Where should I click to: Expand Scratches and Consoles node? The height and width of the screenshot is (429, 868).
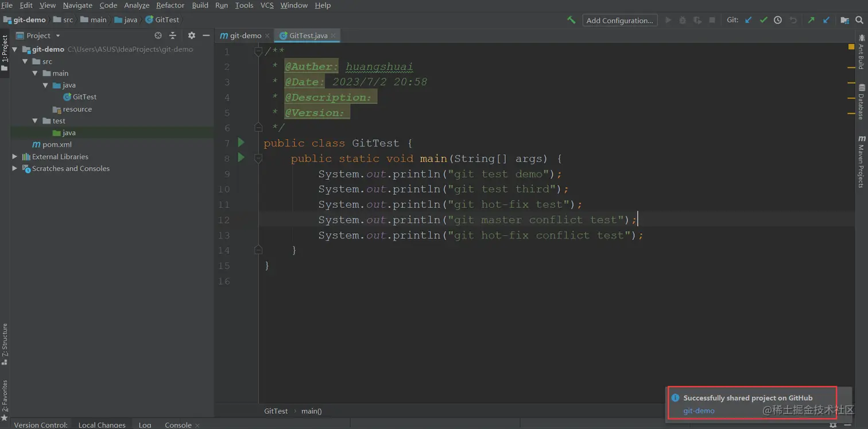(x=15, y=168)
